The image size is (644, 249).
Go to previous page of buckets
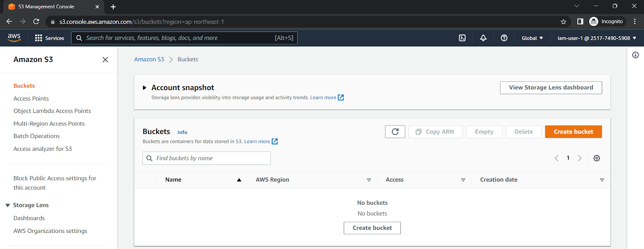[x=557, y=158]
